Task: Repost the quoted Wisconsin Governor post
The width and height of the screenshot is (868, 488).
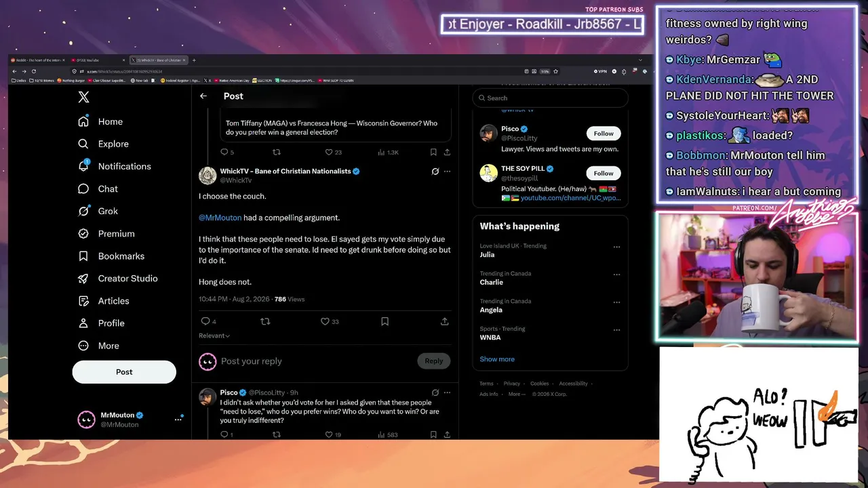Action: coord(276,152)
